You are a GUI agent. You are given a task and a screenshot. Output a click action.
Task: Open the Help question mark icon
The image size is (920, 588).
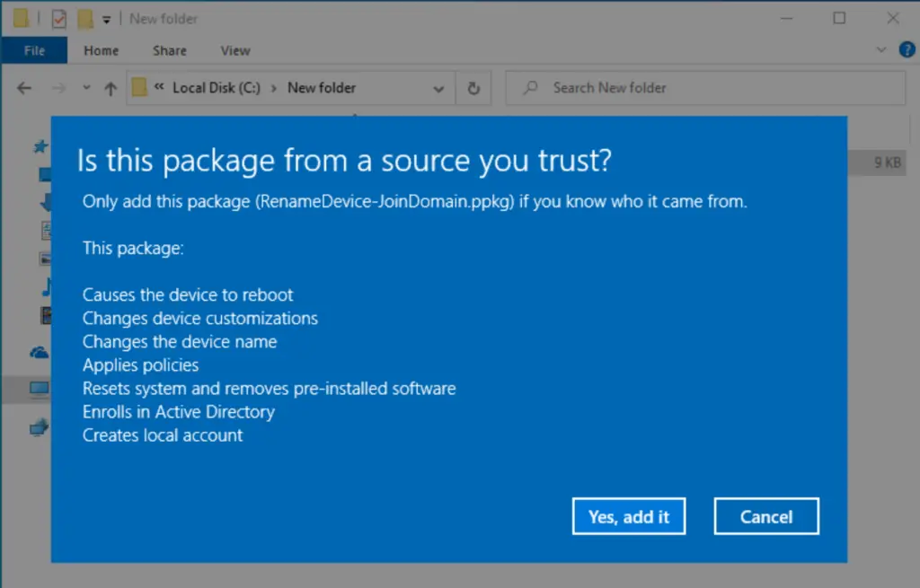[907, 50]
